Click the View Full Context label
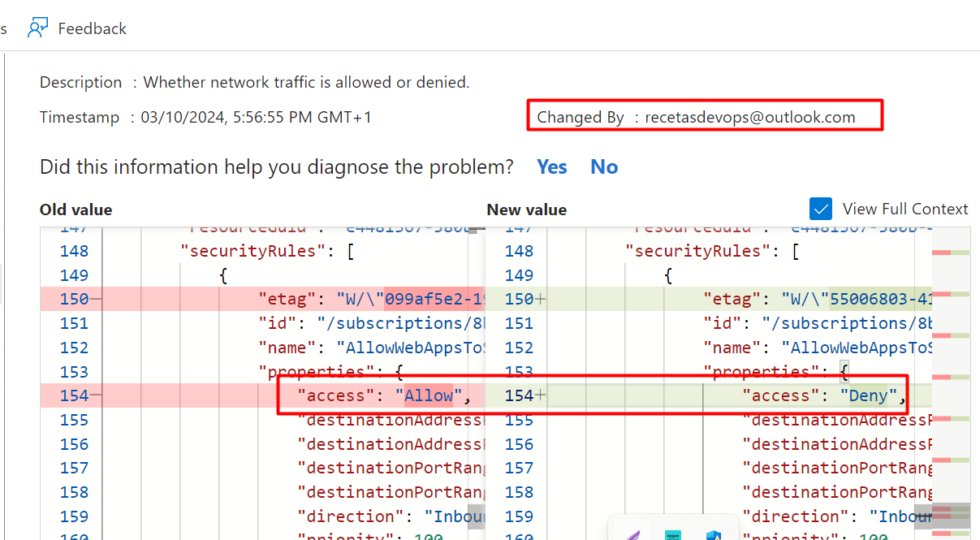This screenshot has height=540, width=980. coord(905,209)
